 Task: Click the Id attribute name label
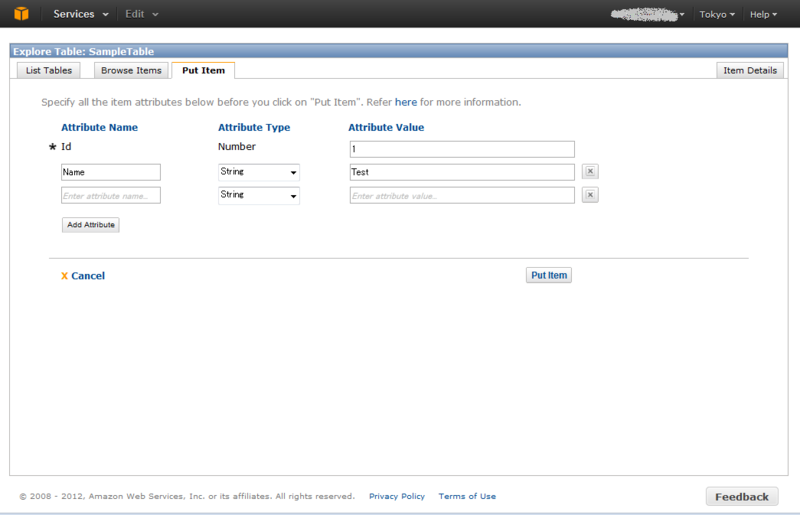66,146
